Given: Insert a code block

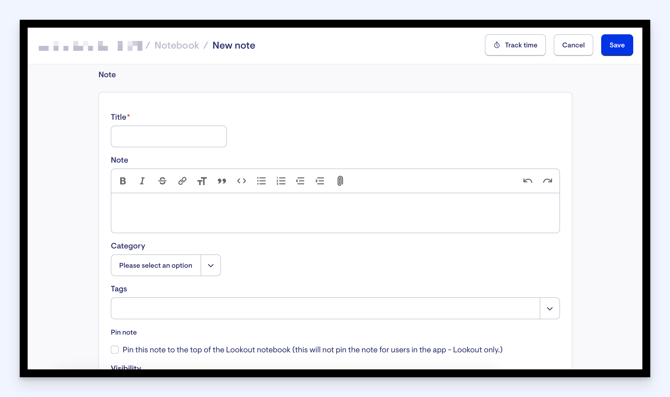Looking at the screenshot, I should click(241, 181).
